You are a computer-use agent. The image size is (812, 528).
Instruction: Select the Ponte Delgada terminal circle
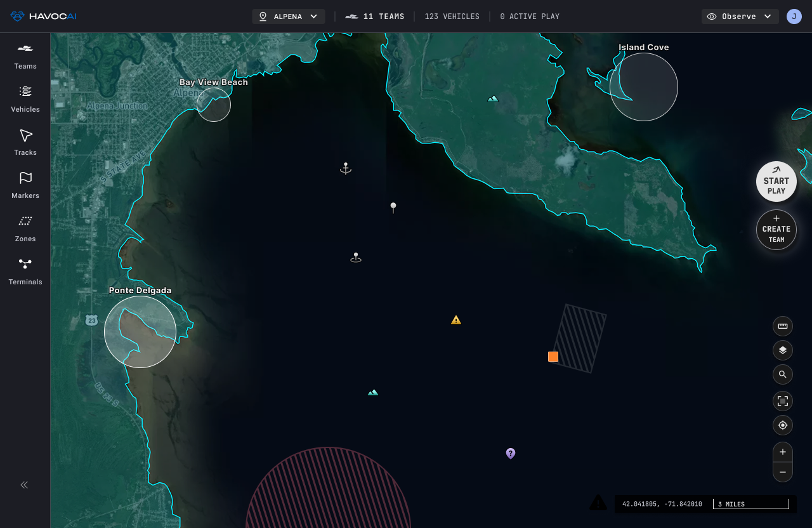140,332
